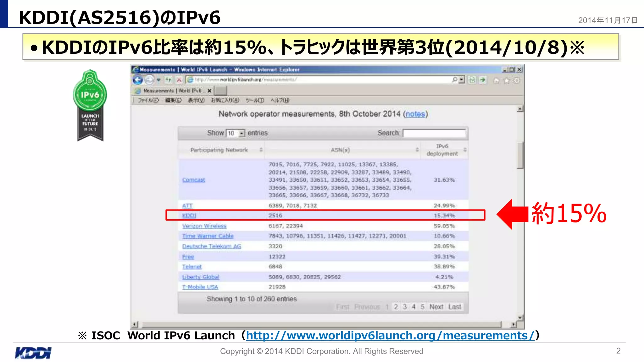Sort by Participating Network column
This screenshot has width=644, height=362.
221,150
